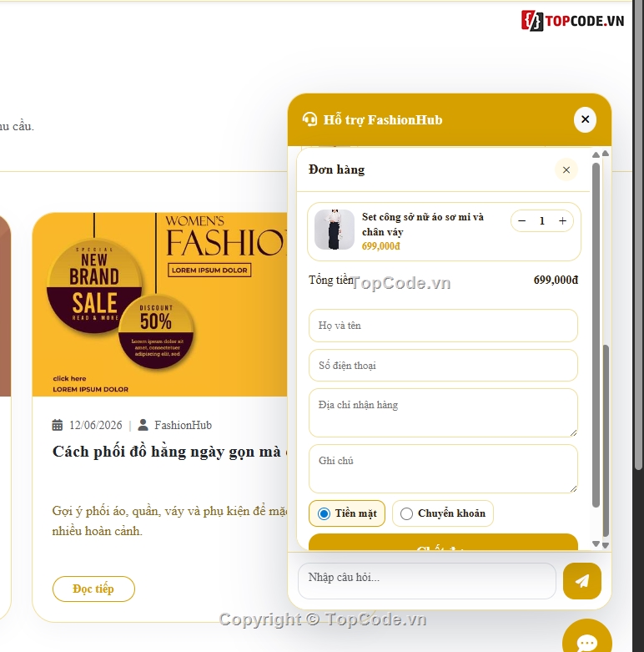
Task: Click the calendar icon beside 12/06/2026
Action: pyautogui.click(x=58, y=425)
